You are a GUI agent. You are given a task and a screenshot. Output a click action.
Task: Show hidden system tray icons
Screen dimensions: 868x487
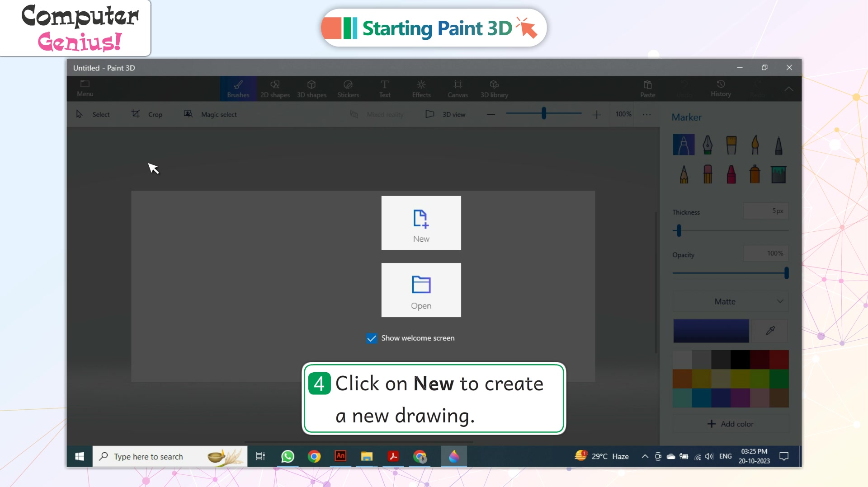(x=645, y=456)
